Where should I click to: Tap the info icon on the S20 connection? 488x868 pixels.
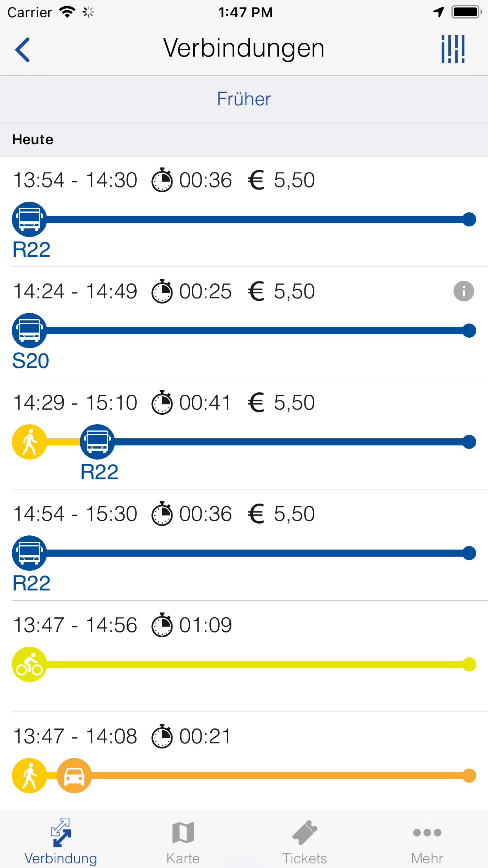(464, 291)
